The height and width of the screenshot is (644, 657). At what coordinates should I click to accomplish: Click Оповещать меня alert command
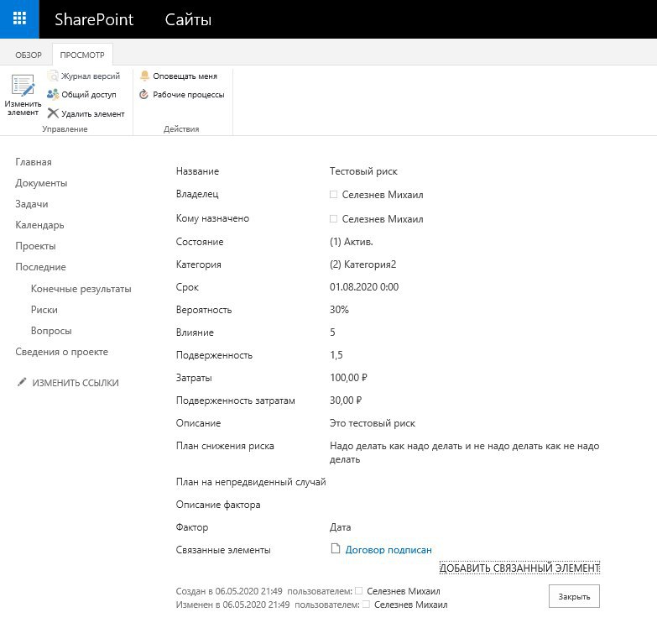(x=179, y=76)
